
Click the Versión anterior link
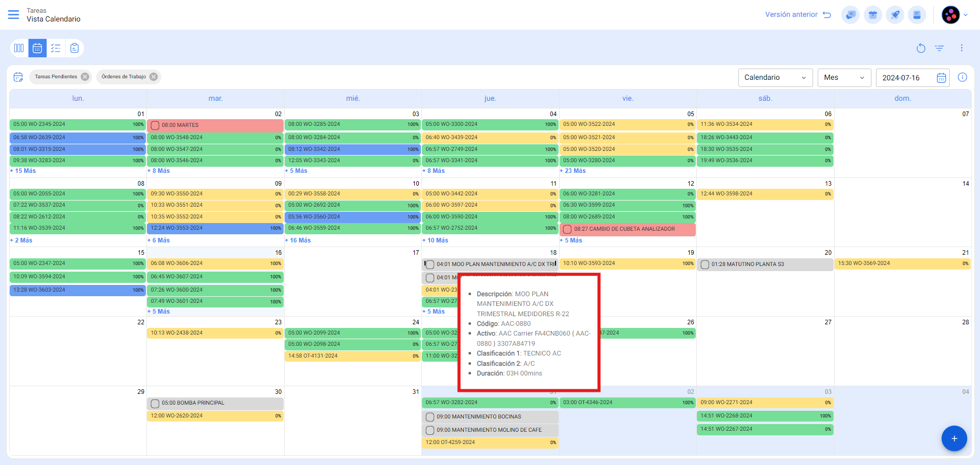(x=797, y=15)
